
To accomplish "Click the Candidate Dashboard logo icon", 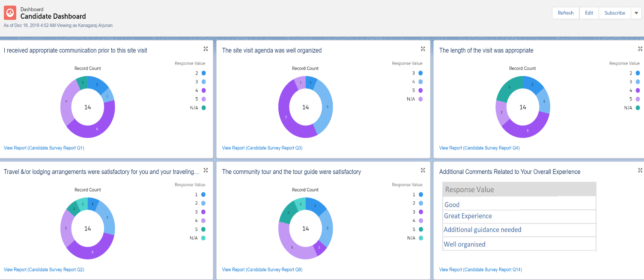I will pyautogui.click(x=9, y=12).
